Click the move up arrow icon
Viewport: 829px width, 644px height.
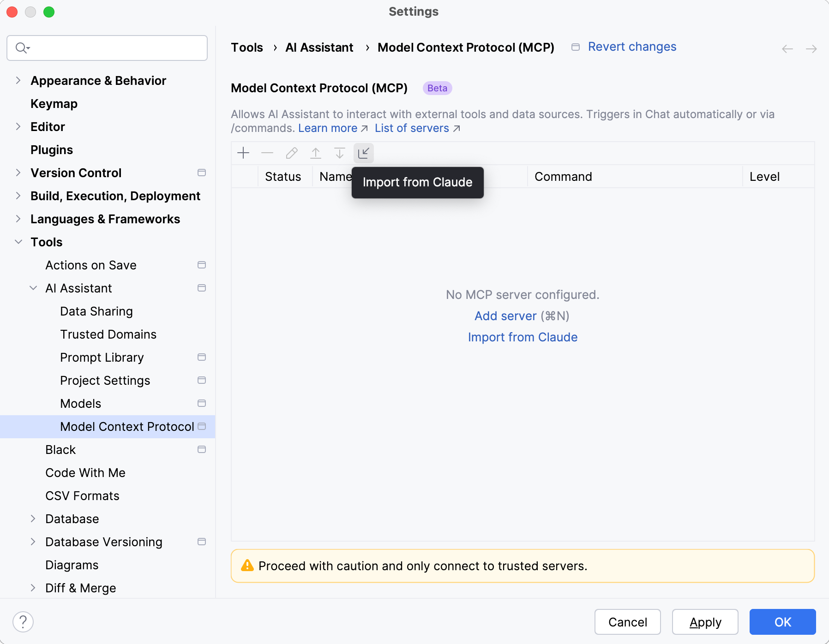(x=316, y=153)
